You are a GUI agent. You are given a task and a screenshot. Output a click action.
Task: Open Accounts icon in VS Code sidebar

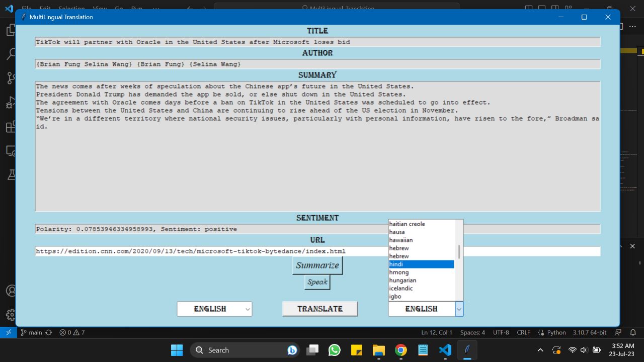[10, 291]
